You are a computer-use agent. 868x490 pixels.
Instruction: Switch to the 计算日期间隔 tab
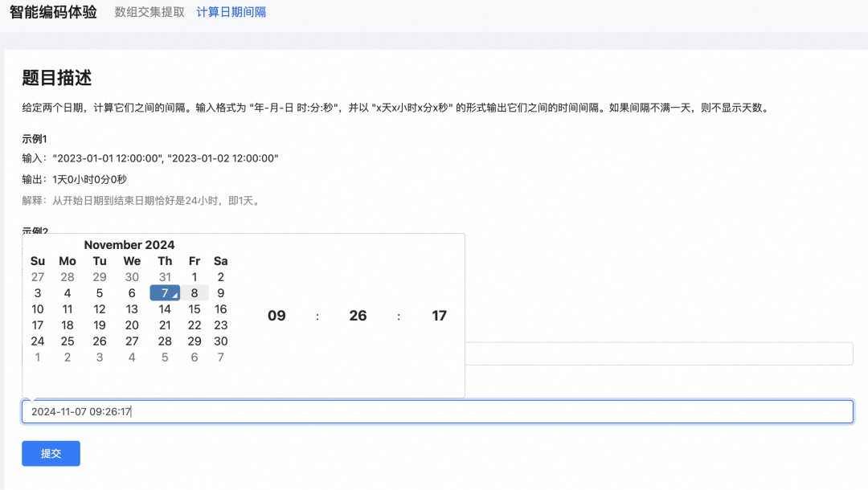pos(231,12)
